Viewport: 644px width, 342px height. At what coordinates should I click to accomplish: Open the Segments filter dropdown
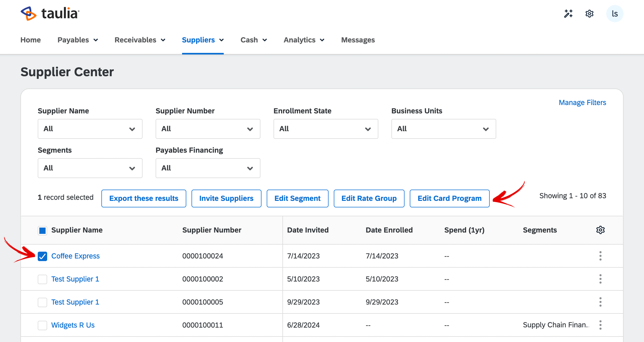[90, 168]
